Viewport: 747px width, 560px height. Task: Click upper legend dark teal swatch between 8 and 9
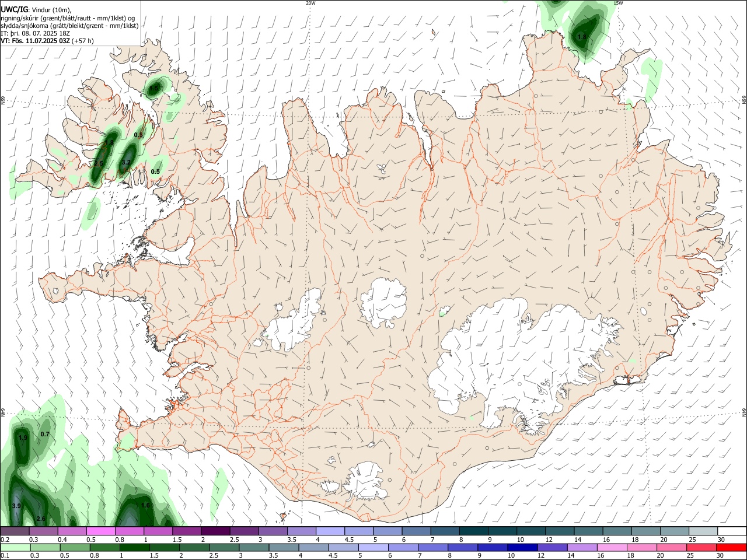pos(473,531)
